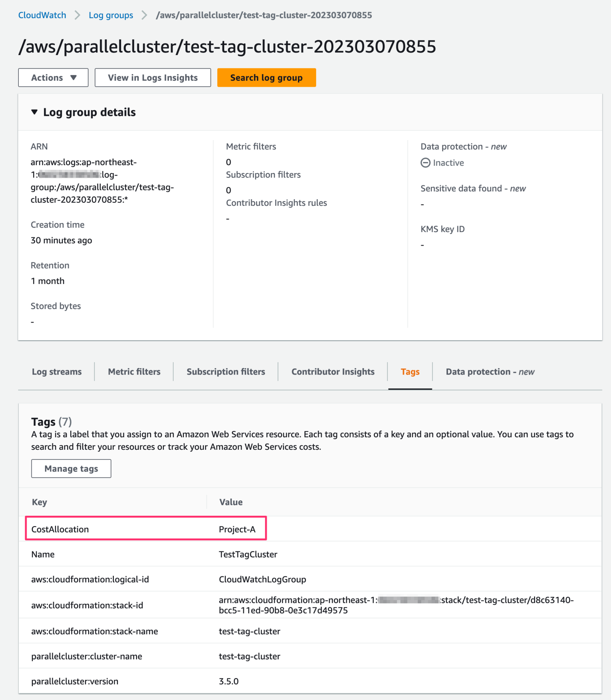Click the View in Logs Insights button

point(152,78)
